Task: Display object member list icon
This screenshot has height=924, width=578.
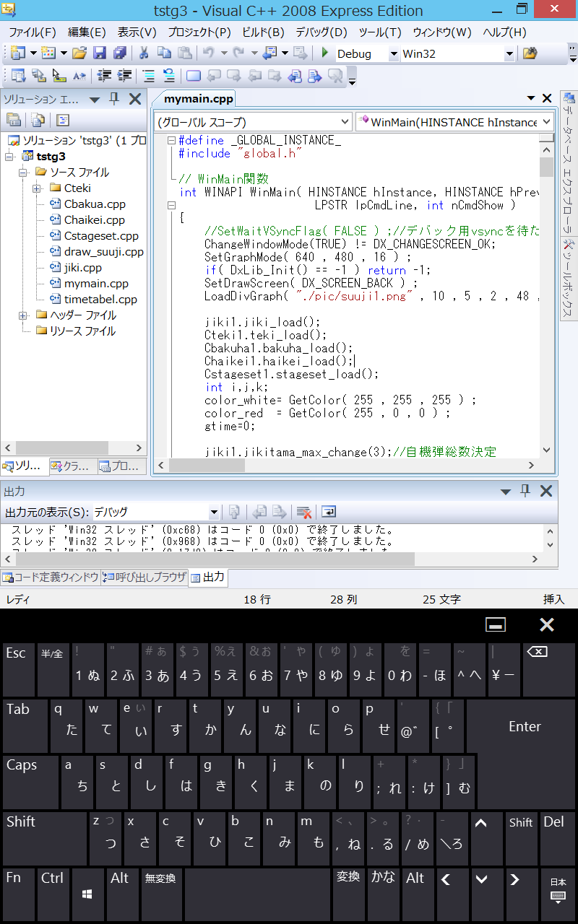Action: coord(18,75)
